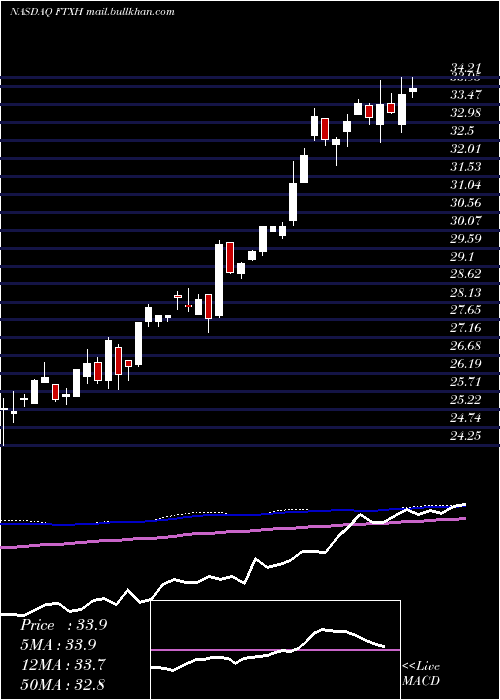Click the 27.65 price axis label
Viewport: 500px width, 700px height.
(x=466, y=310)
